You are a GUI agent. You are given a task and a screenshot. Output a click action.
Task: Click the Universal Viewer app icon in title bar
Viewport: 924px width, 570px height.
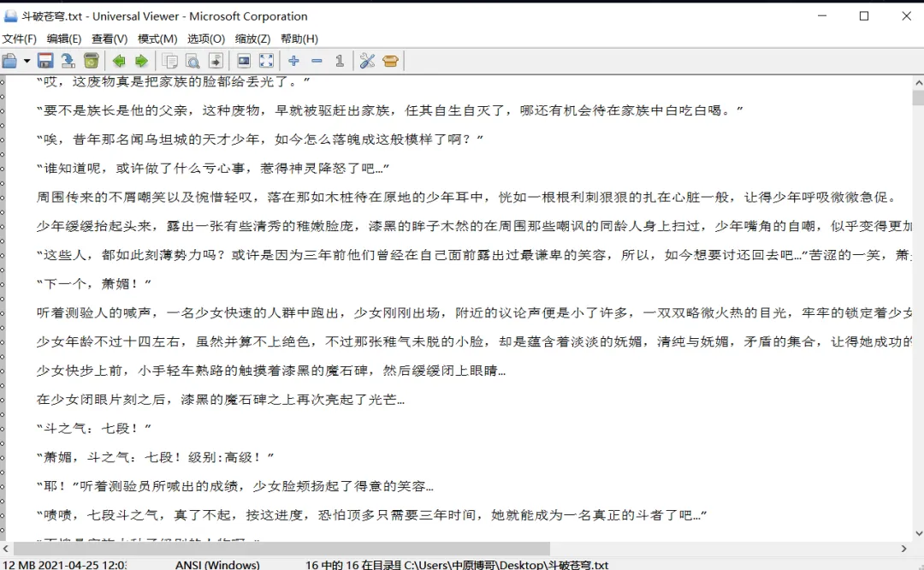tap(10, 16)
